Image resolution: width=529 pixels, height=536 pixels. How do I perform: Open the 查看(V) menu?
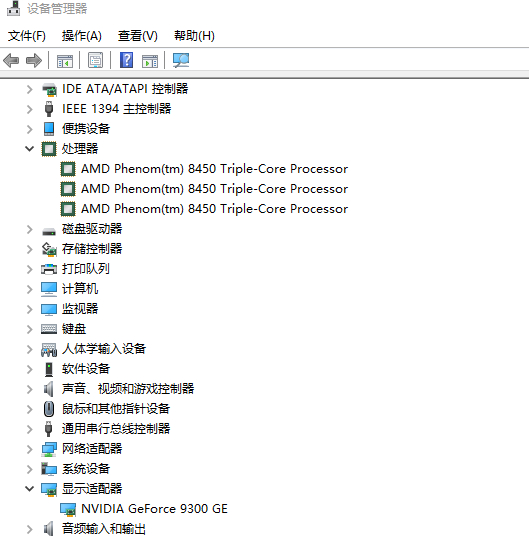click(x=138, y=36)
